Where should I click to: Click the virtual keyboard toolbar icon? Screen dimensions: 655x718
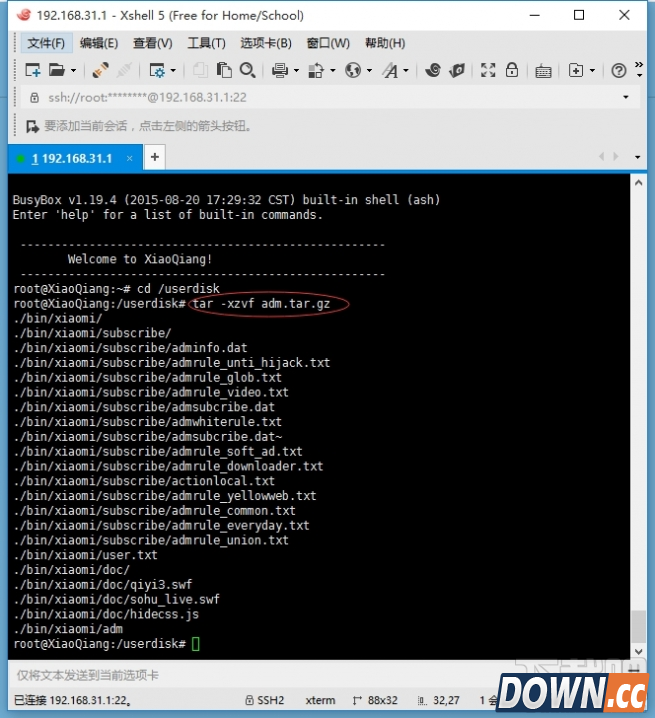(543, 70)
